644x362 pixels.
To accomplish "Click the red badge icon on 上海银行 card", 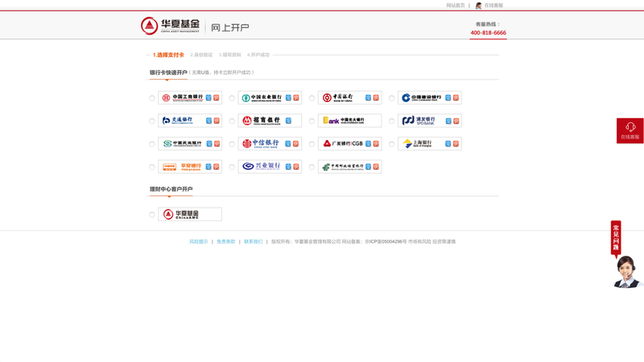I will [x=456, y=144].
